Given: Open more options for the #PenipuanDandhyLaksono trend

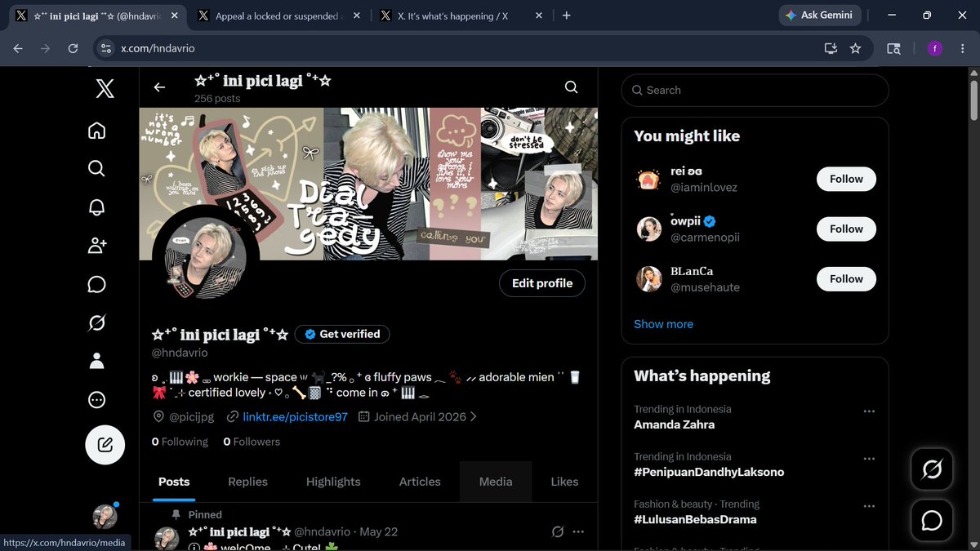Looking at the screenshot, I should [x=869, y=459].
